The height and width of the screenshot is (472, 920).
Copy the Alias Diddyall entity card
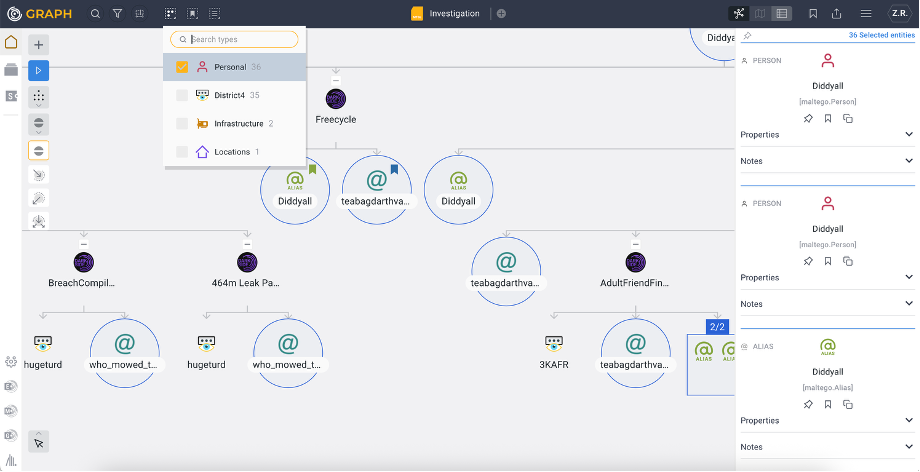click(x=848, y=404)
